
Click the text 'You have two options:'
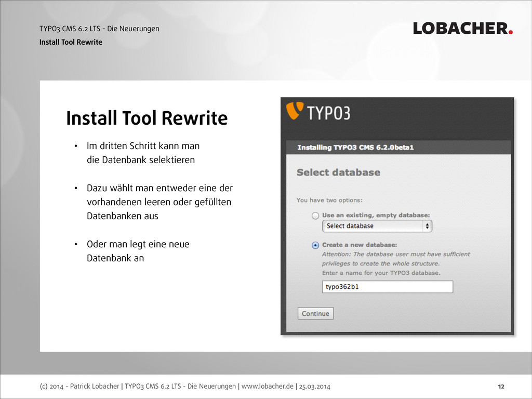329,200
